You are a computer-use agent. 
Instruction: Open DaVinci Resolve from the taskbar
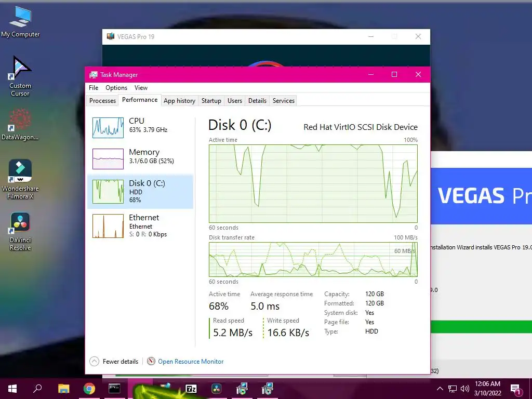pyautogui.click(x=217, y=389)
